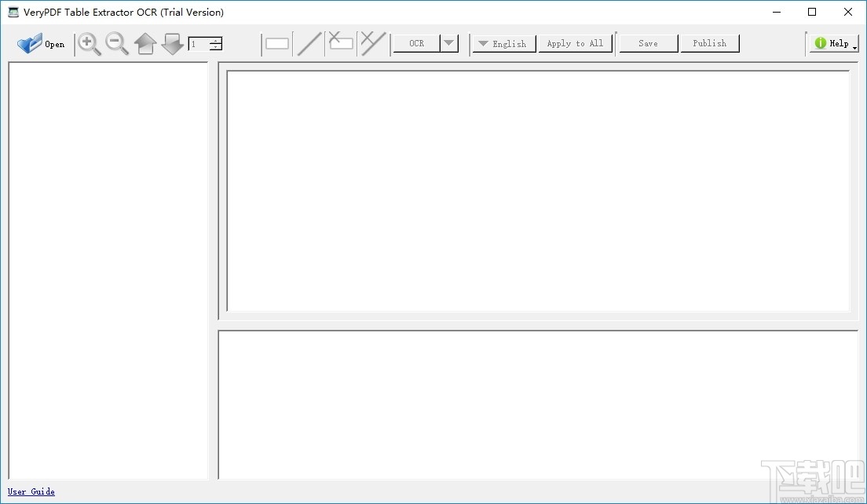The image size is (867, 504).
Task: Publish the recognition results
Action: pos(709,43)
